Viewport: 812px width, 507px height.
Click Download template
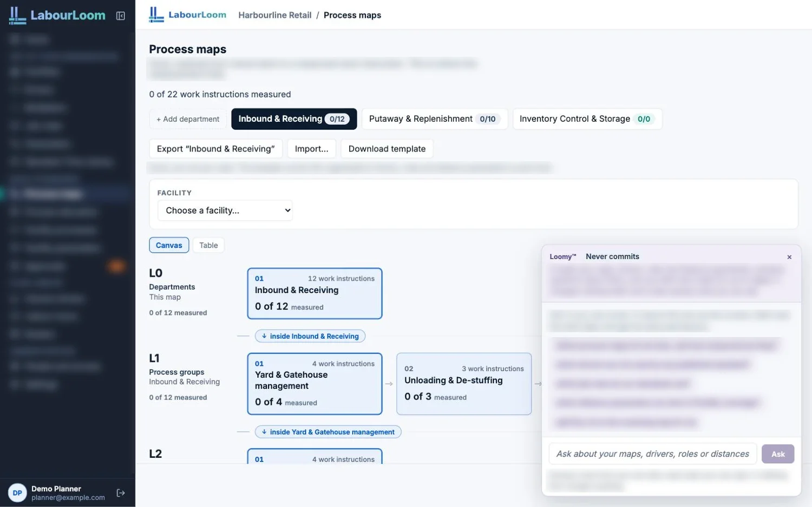point(387,149)
